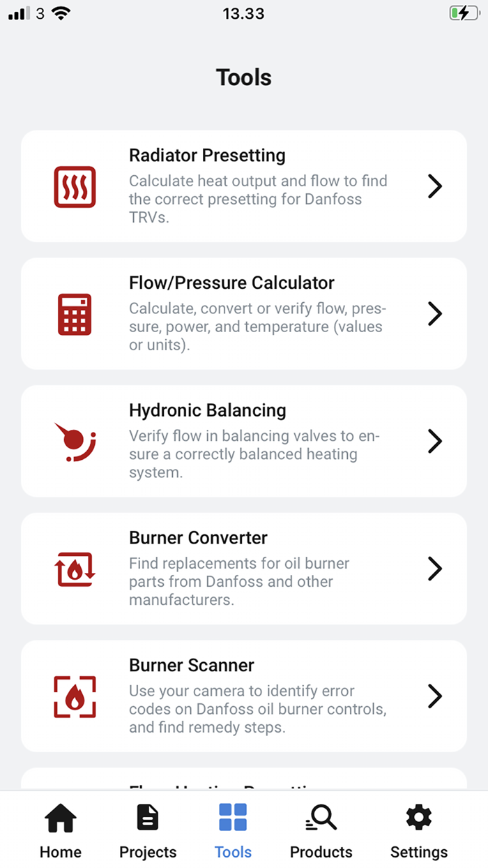
Task: Open the Flow/Pressure Calculator tool
Action: [x=244, y=313]
